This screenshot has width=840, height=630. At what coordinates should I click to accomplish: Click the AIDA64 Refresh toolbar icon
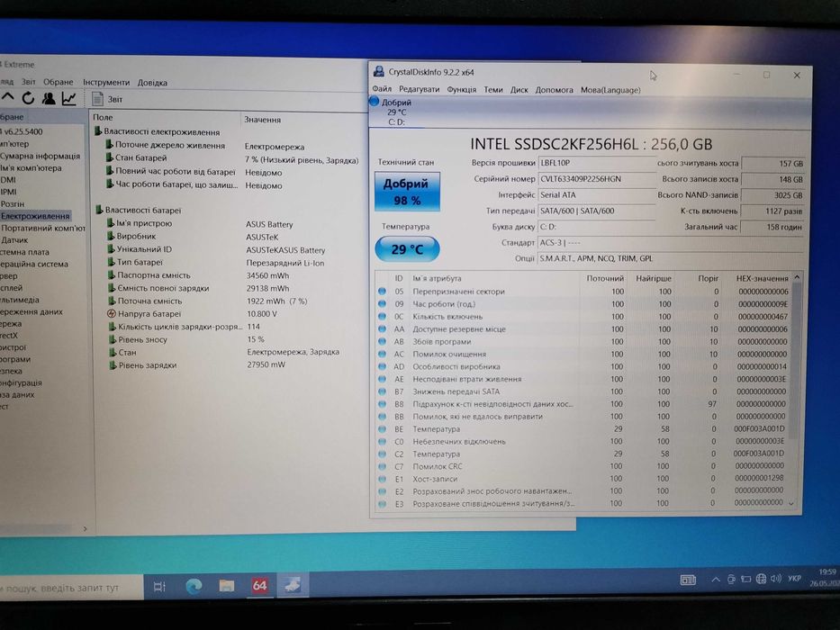coord(28,98)
